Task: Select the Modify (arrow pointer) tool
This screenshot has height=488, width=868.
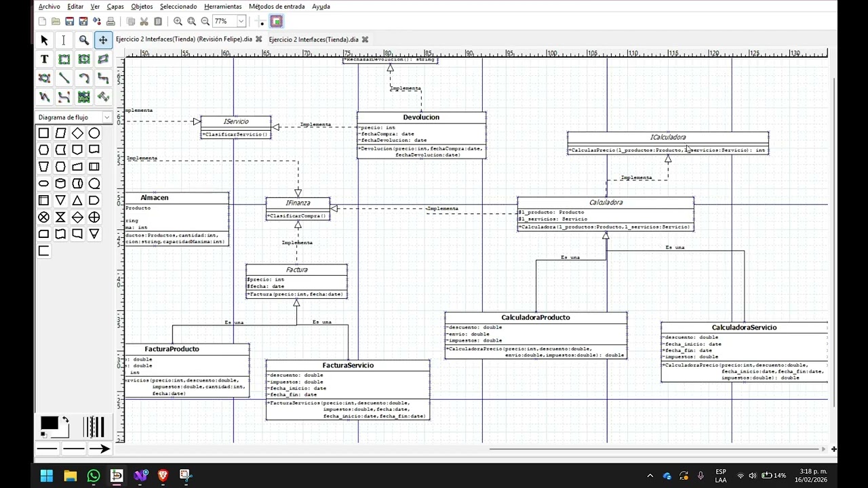Action: click(44, 40)
